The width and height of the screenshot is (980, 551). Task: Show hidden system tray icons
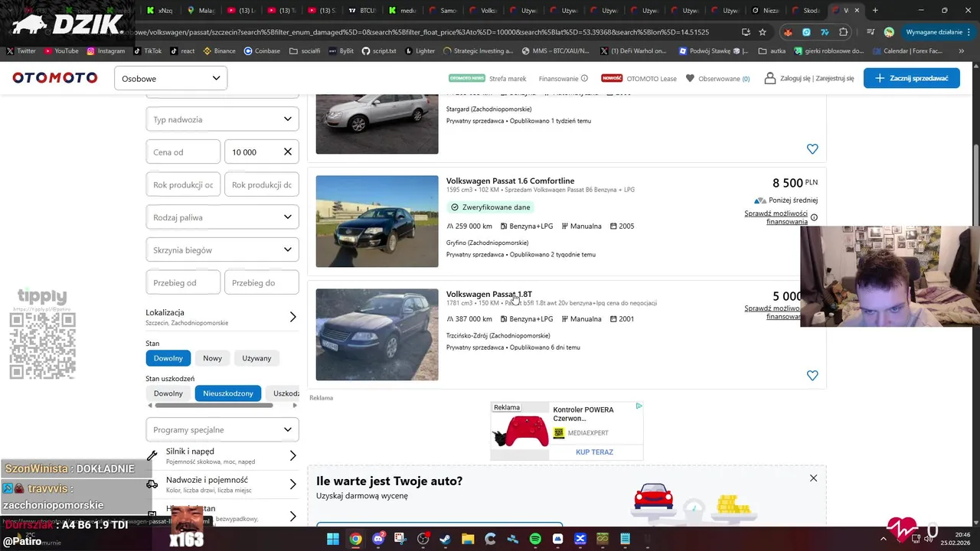tap(883, 539)
